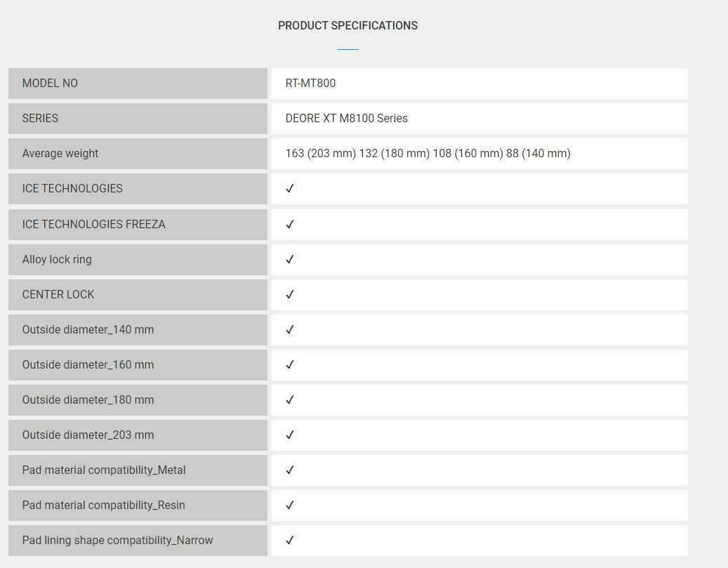Click the Average weight values text
Screen dimensions: 728x568
428,154
